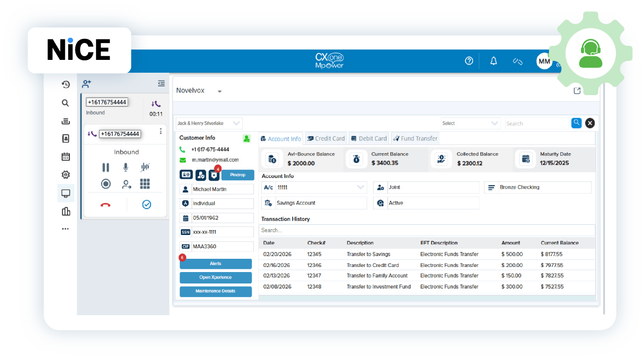Collapse the interaction panel list icon
Image resolution: width=644 pixels, height=358 pixels.
(161, 83)
